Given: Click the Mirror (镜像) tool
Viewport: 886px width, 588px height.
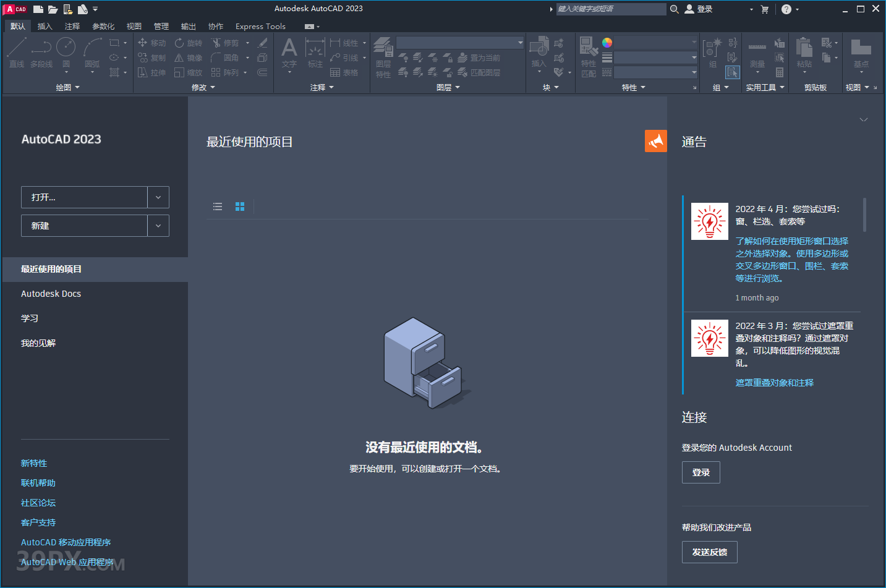Looking at the screenshot, I should coord(189,58).
